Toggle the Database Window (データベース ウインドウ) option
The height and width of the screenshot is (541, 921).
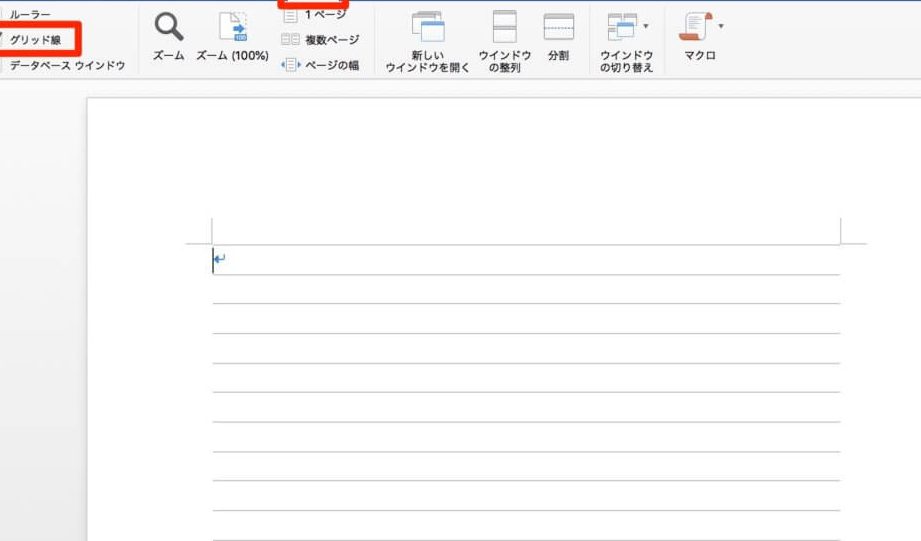tap(63, 65)
